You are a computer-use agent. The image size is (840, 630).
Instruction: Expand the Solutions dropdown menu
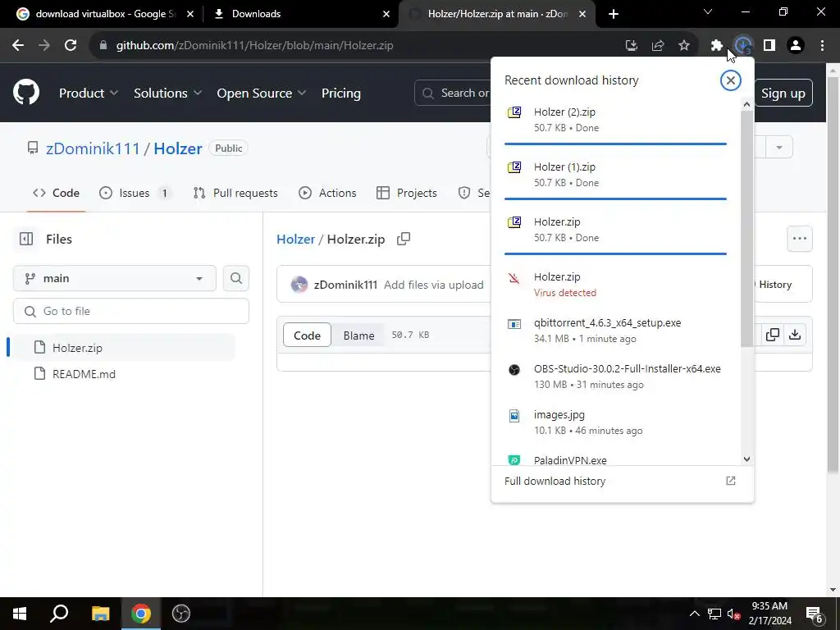tap(167, 93)
